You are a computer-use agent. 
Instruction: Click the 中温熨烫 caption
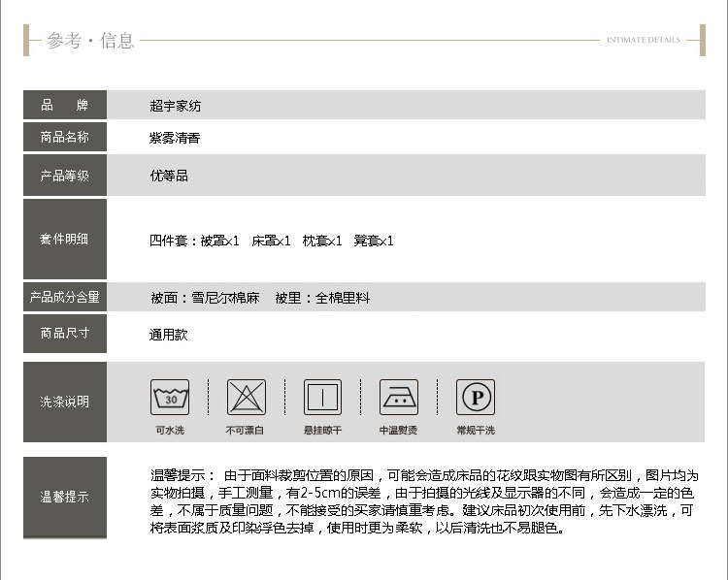(x=398, y=430)
